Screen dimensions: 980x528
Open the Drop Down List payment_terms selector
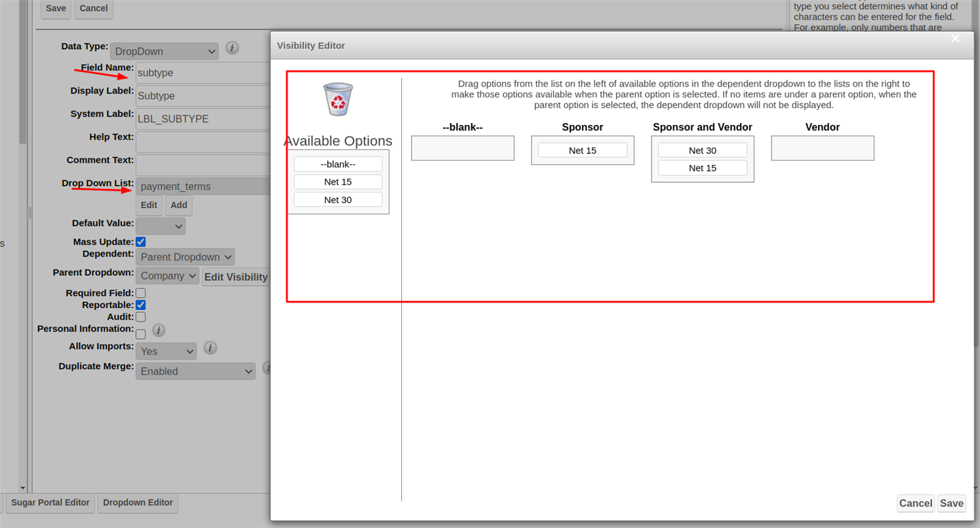click(x=203, y=186)
